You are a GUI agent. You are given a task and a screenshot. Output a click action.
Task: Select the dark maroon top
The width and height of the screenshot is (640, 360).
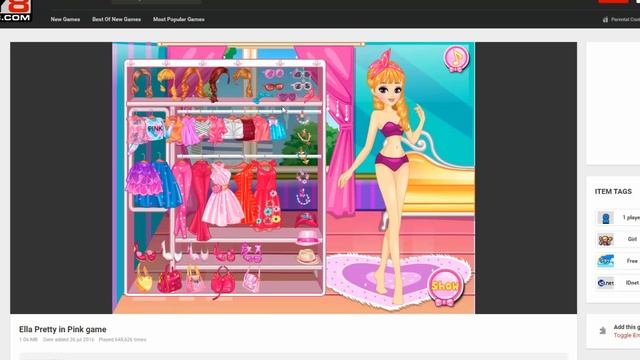249,128
